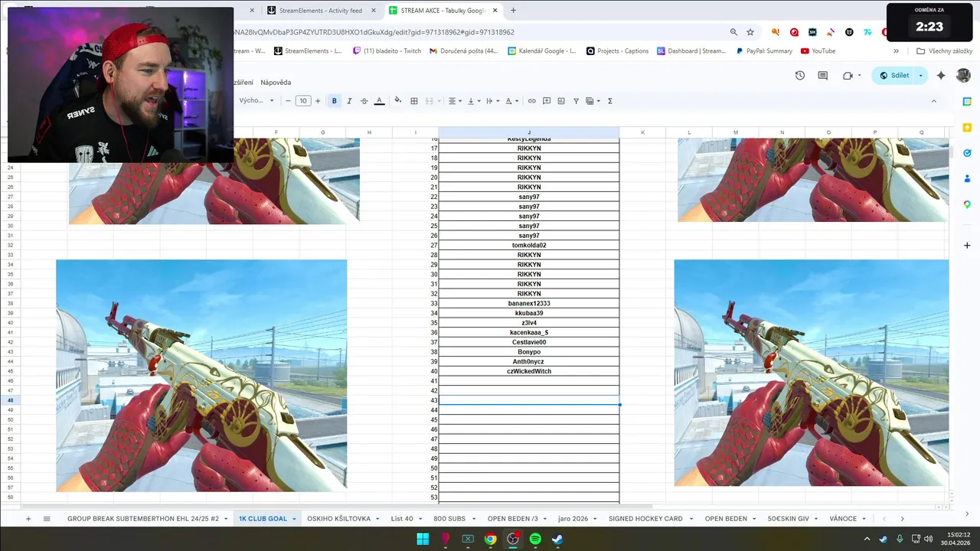Open the YouTube bookmark
Viewport: 980px width, 551px height.
click(x=818, y=51)
